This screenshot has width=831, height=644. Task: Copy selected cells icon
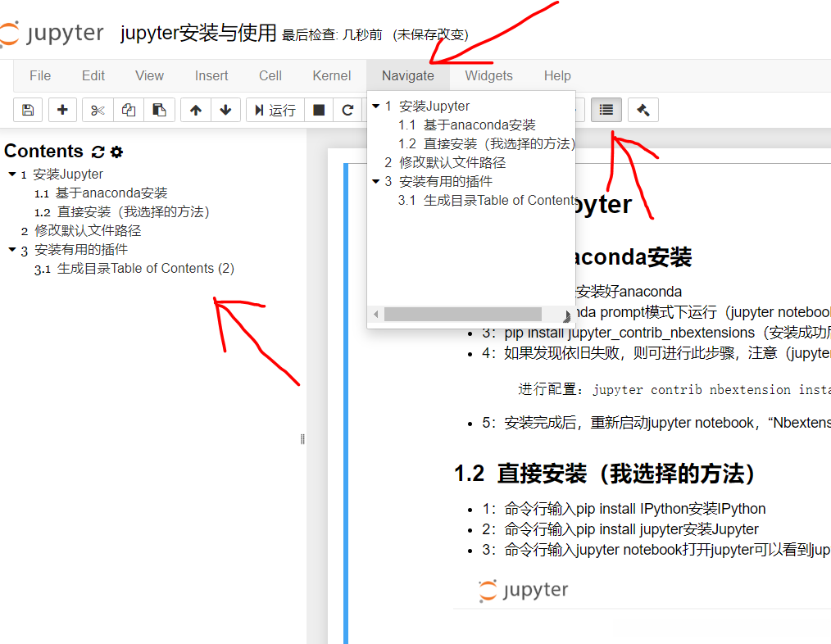coord(128,110)
